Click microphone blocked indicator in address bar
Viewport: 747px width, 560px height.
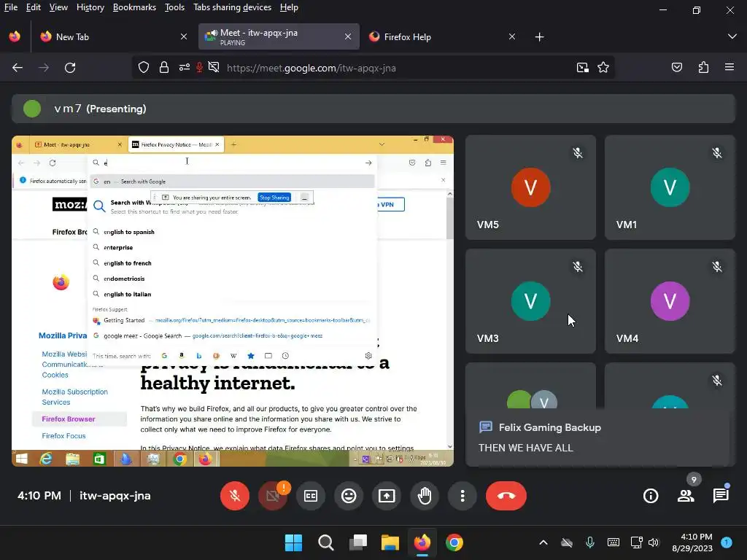click(200, 68)
